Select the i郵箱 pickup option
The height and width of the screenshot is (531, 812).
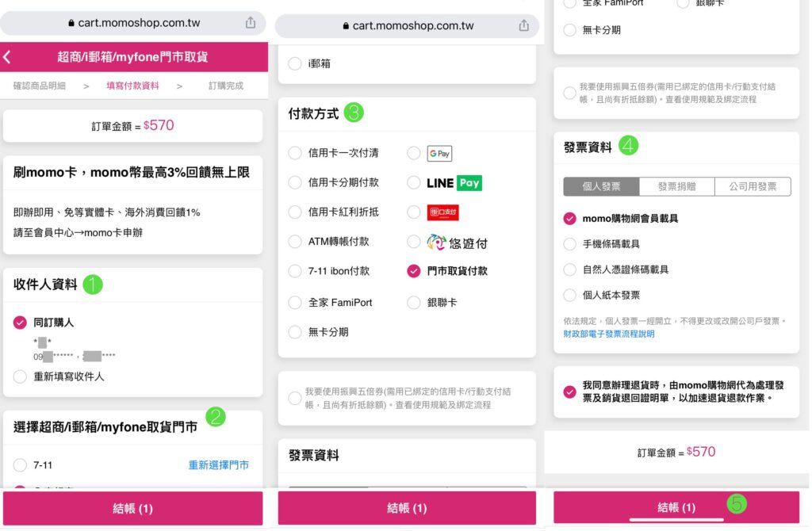[x=295, y=63]
